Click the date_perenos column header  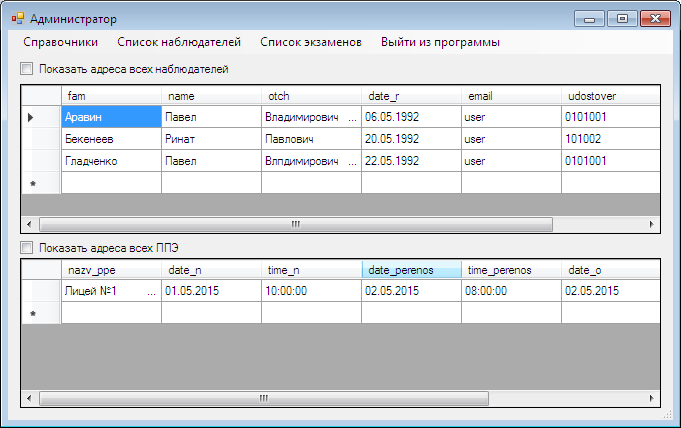tap(411, 270)
